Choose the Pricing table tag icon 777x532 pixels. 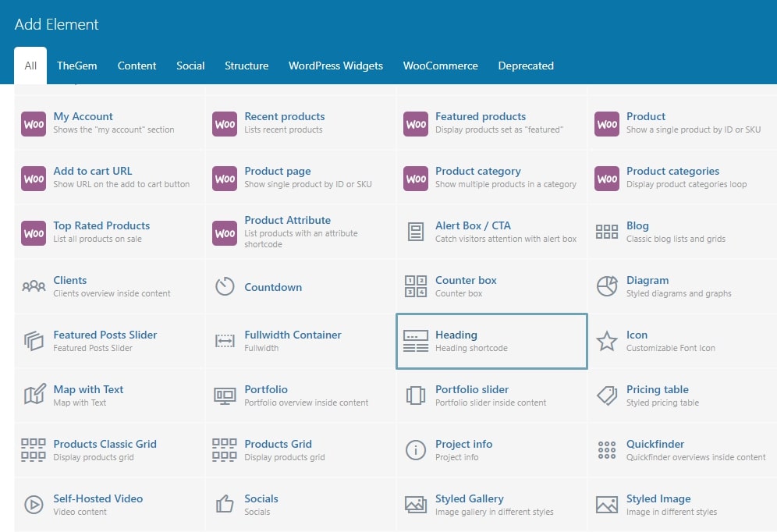(x=606, y=395)
